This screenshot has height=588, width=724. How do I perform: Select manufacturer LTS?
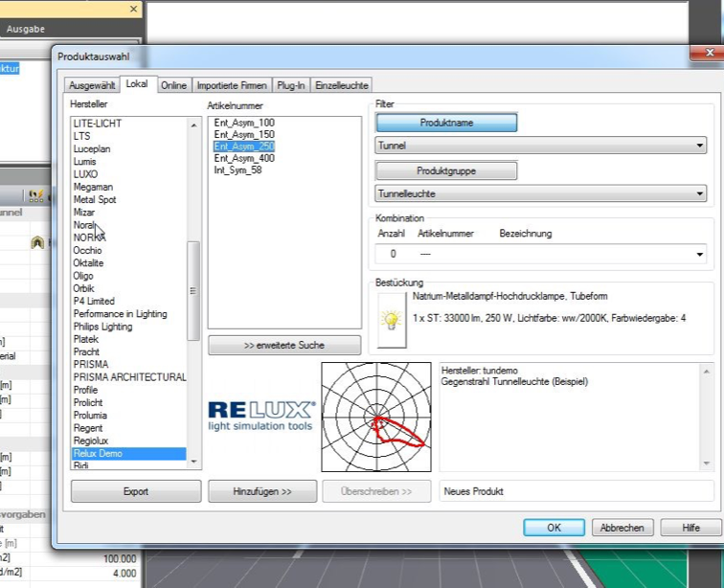tap(81, 136)
